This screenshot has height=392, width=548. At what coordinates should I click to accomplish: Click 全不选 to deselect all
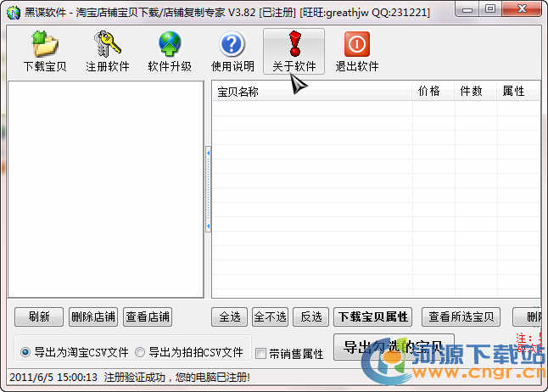click(x=270, y=316)
